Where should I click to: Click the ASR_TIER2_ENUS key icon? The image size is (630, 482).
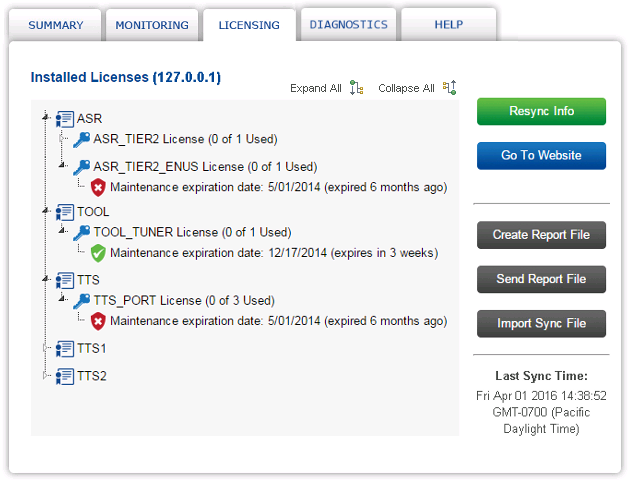pos(82,167)
